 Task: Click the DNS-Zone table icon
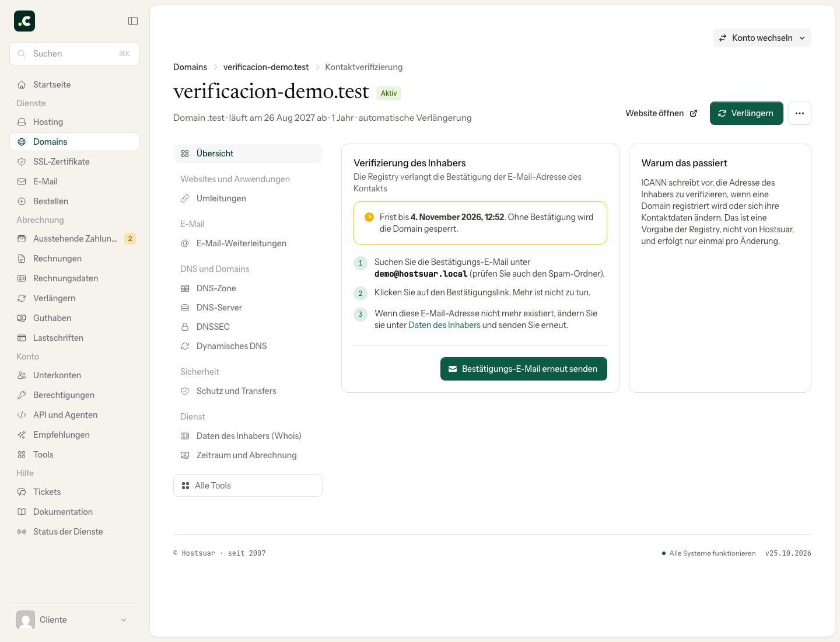coord(185,288)
